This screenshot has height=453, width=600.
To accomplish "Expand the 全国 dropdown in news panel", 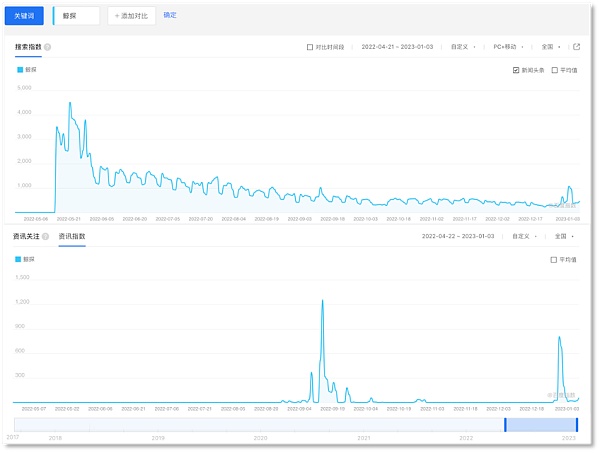I will point(562,237).
